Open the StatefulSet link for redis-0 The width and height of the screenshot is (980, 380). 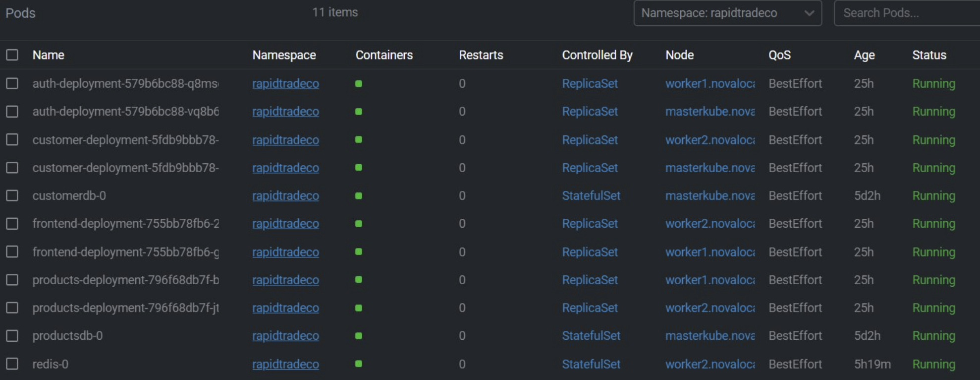click(591, 364)
